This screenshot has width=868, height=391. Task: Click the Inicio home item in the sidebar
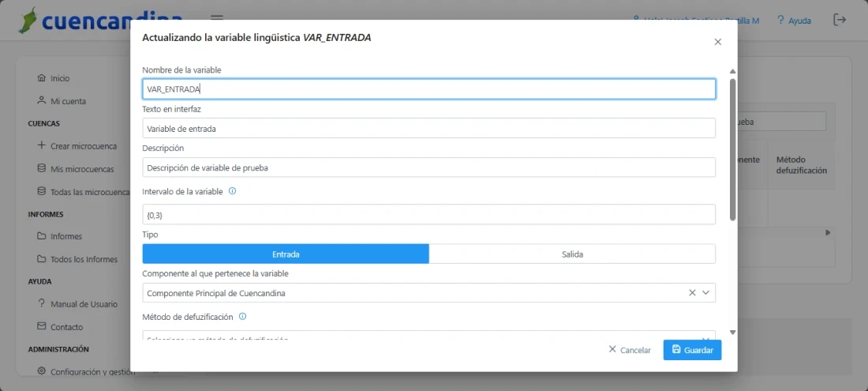(x=60, y=78)
